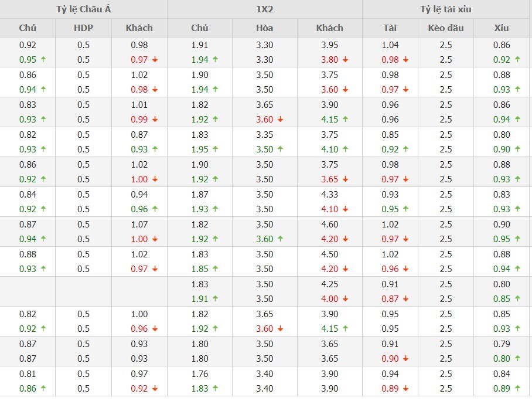Select the 1X2 section header
This screenshot has height=401, width=532.
pyautogui.click(x=265, y=9)
